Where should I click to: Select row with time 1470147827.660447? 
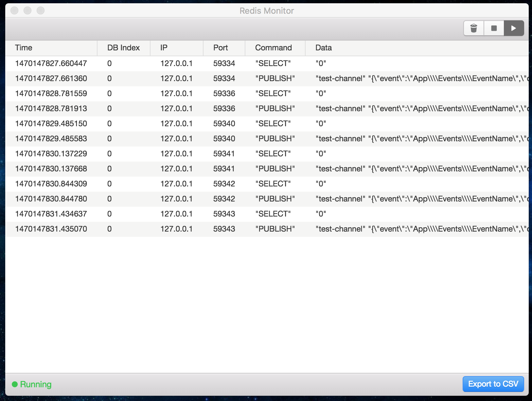[267, 63]
